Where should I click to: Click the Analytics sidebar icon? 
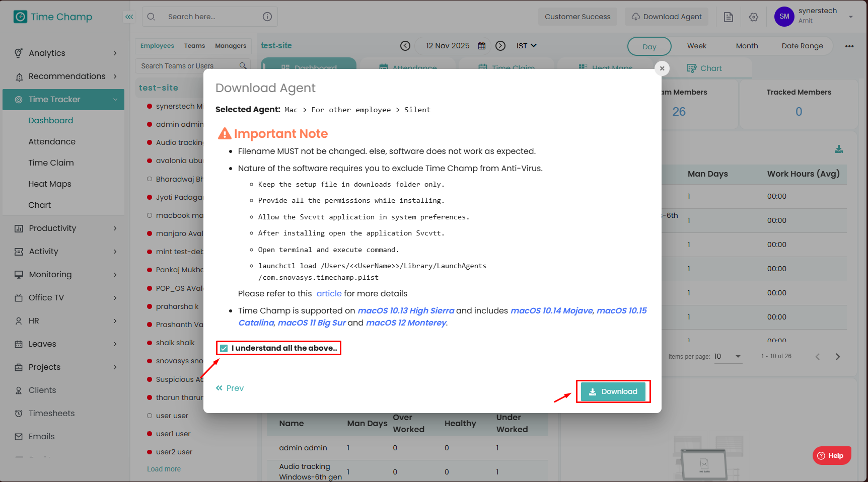tap(19, 53)
